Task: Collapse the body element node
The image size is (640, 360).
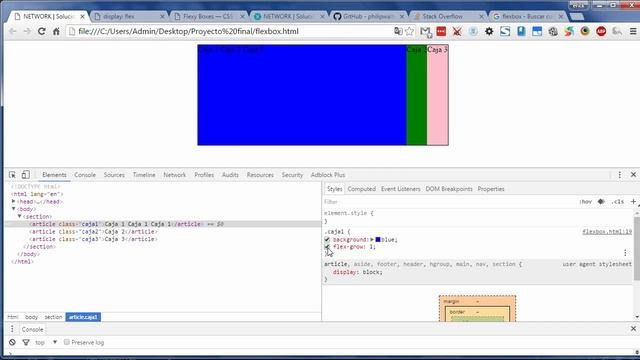Action: click(13, 209)
